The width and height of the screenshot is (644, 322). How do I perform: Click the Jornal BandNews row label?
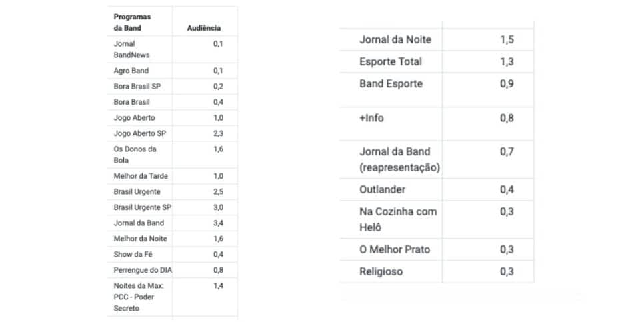pos(131,49)
